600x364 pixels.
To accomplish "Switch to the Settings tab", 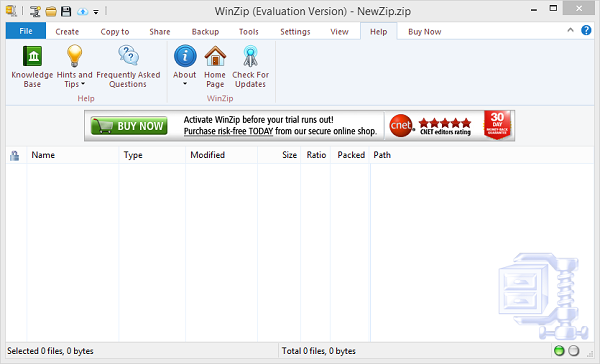I will click(295, 32).
